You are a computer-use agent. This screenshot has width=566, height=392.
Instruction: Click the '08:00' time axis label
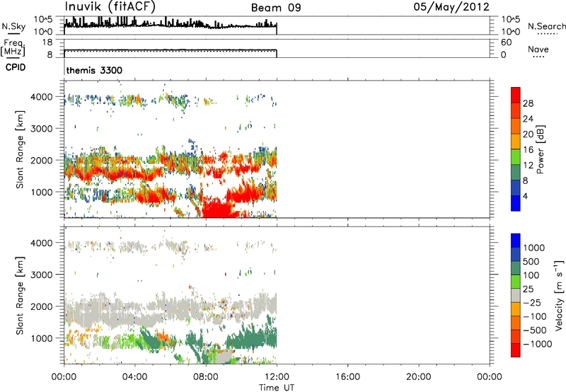tap(206, 377)
